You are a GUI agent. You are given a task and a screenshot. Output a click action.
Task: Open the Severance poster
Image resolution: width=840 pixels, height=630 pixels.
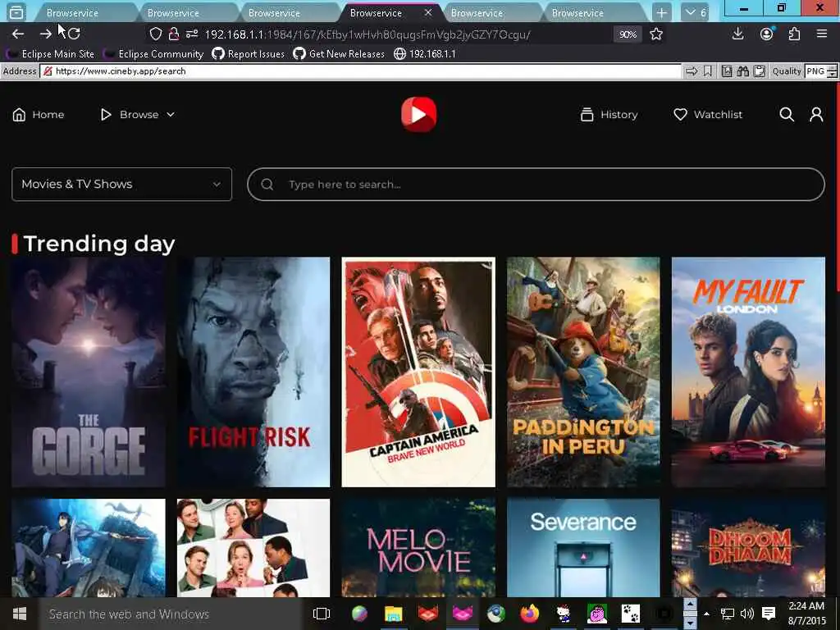pos(583,547)
